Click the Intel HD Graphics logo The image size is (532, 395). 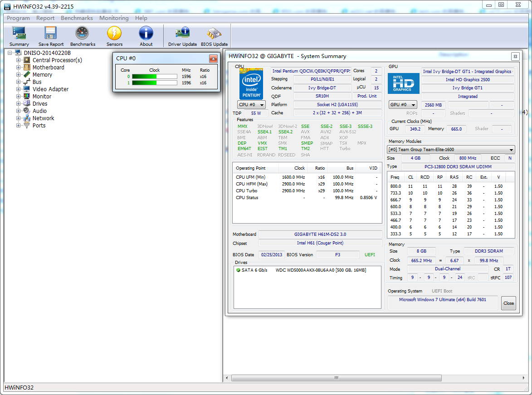403,83
